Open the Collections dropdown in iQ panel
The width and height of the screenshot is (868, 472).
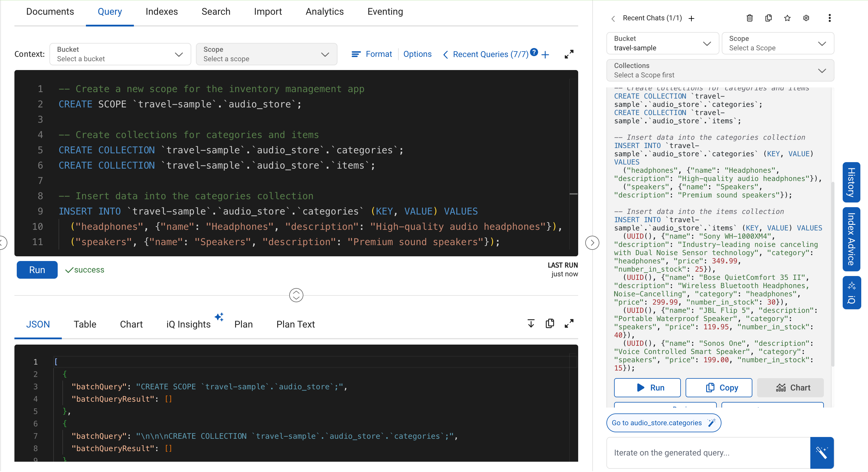pos(720,70)
